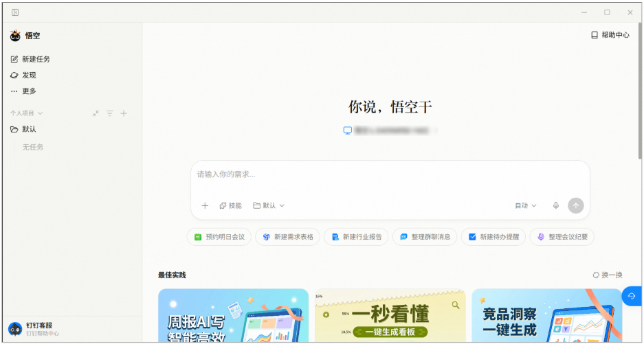Minimize the window

coord(584,13)
